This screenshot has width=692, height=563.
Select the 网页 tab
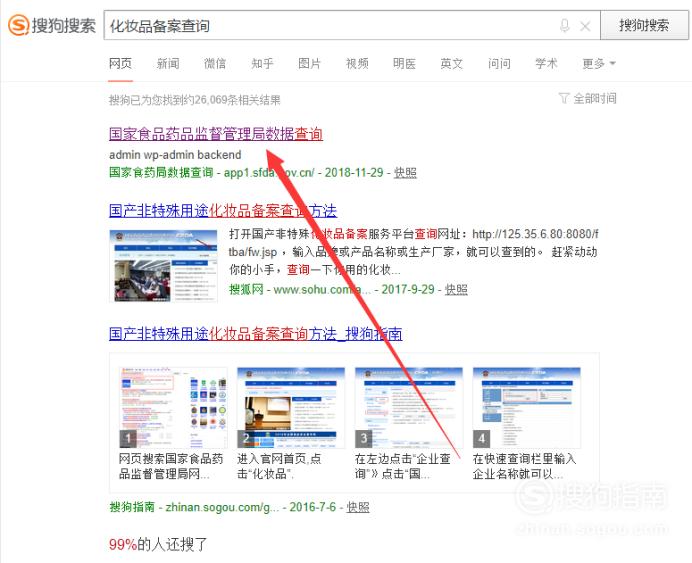(x=120, y=64)
